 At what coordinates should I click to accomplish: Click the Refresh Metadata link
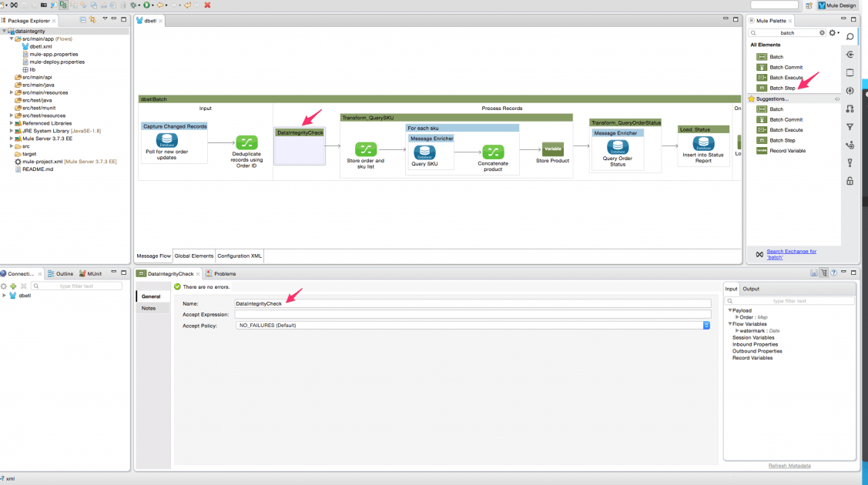(789, 465)
